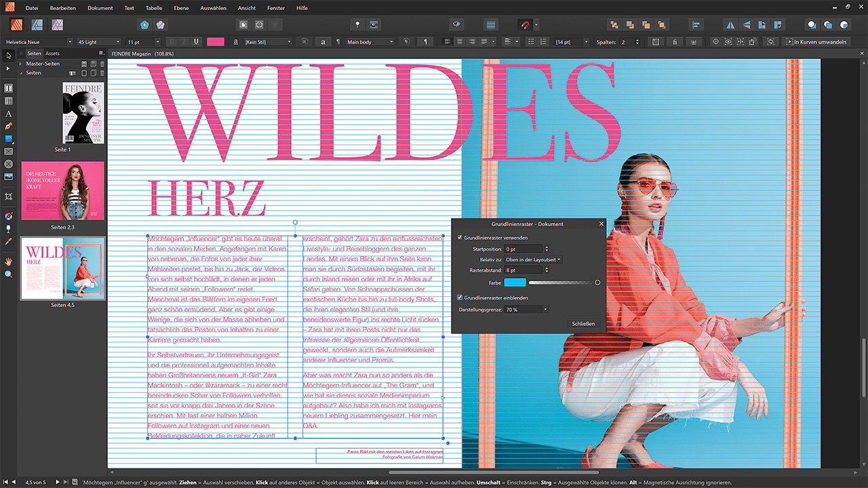Open the Dokument menu
Screen dimensions: 868x488
point(100,7)
